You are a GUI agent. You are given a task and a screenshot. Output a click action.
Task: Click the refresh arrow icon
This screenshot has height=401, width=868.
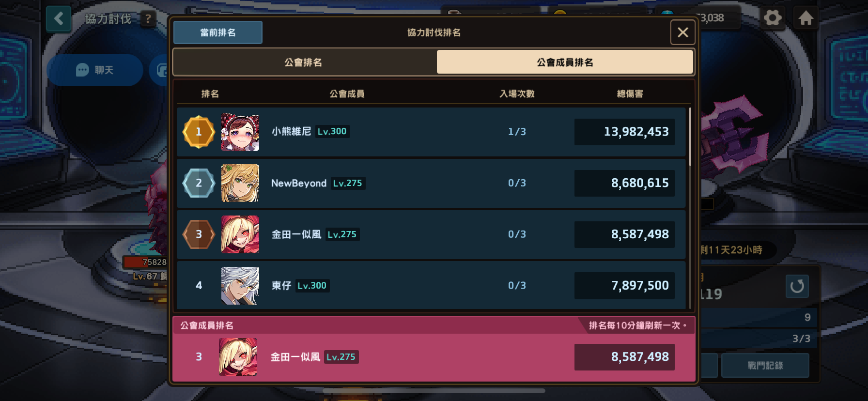[x=797, y=286]
